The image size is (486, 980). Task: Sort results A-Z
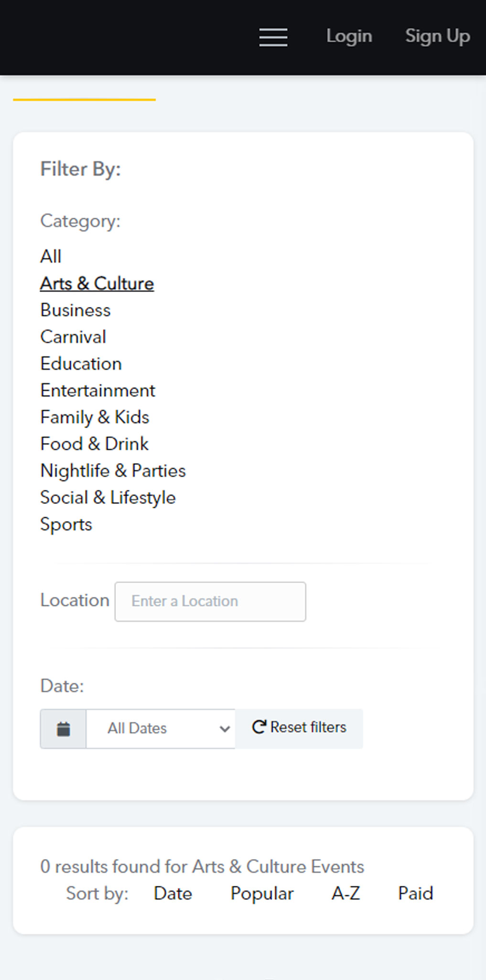(x=346, y=893)
